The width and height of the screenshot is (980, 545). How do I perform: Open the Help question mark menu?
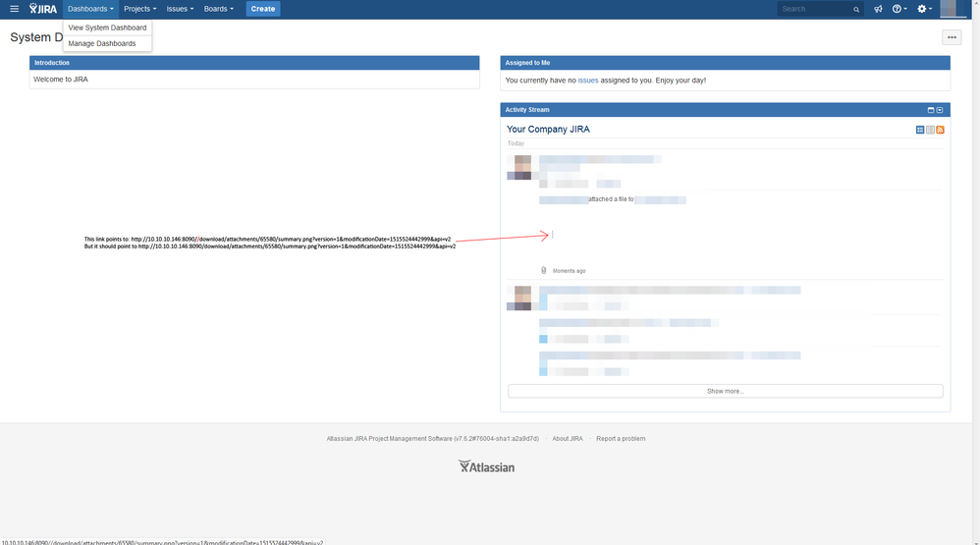point(899,9)
